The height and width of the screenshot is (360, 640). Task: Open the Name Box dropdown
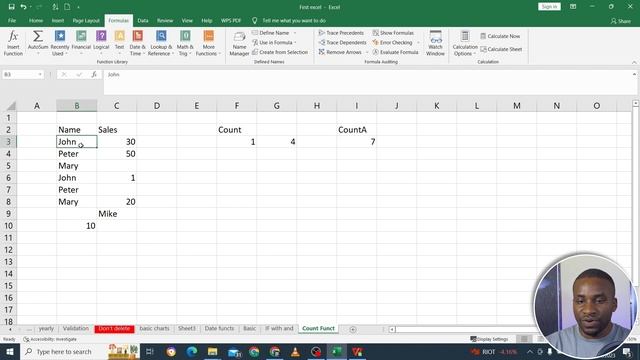(x=40, y=74)
